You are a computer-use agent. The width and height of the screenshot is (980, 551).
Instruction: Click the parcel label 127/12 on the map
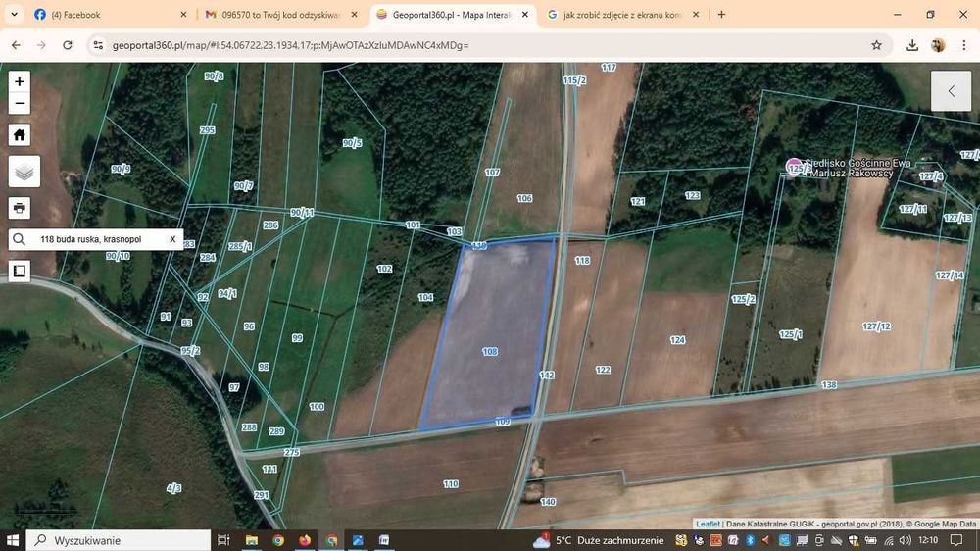coord(876,326)
